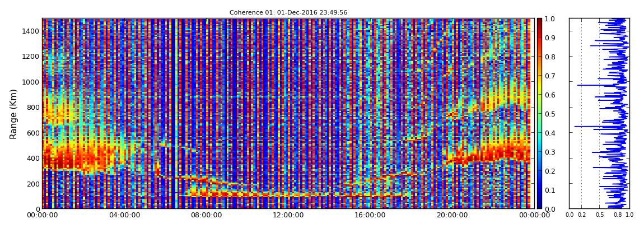Click the profile plot's 0.8 x-axis label
The width and height of the screenshot is (644, 228).
tap(617, 215)
